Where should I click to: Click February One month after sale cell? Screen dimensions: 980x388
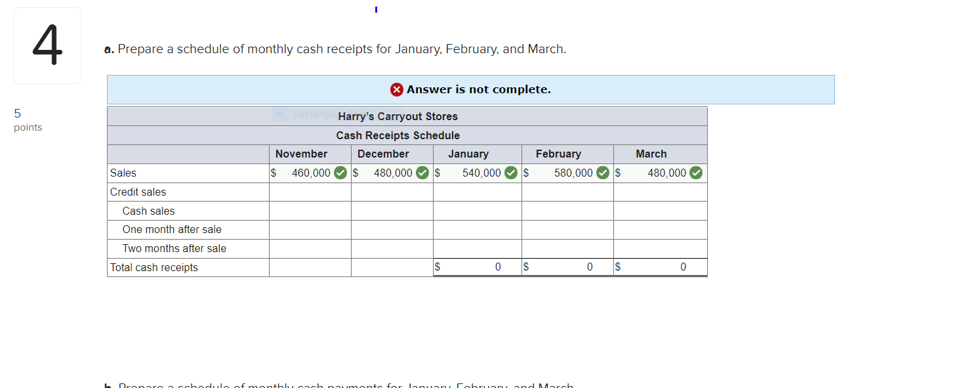point(568,230)
